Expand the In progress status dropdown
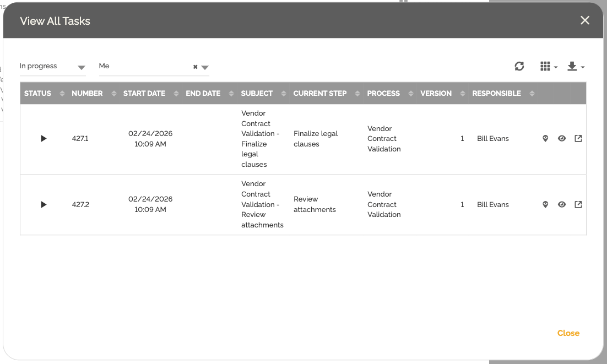The image size is (607, 364). click(x=81, y=68)
